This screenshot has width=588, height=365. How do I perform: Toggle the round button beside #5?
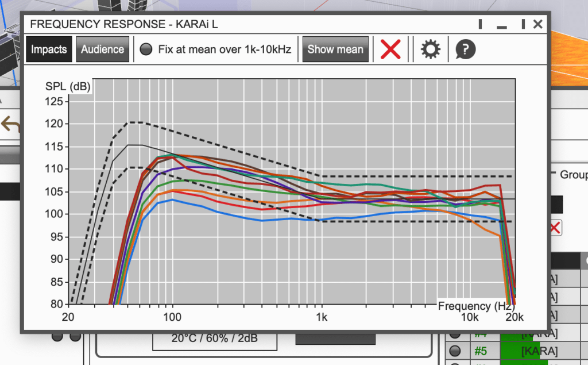pyautogui.click(x=455, y=351)
